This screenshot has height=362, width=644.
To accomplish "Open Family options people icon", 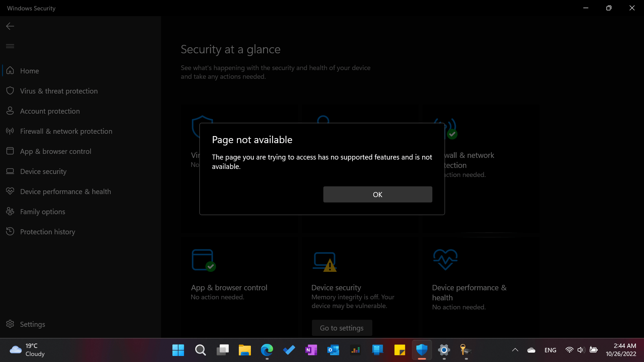I will click(x=10, y=212).
